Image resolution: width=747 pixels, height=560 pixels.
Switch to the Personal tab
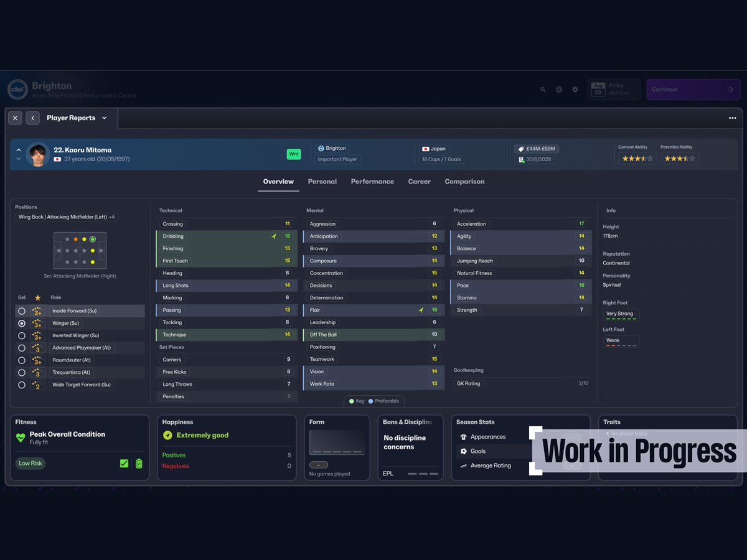[x=322, y=182]
